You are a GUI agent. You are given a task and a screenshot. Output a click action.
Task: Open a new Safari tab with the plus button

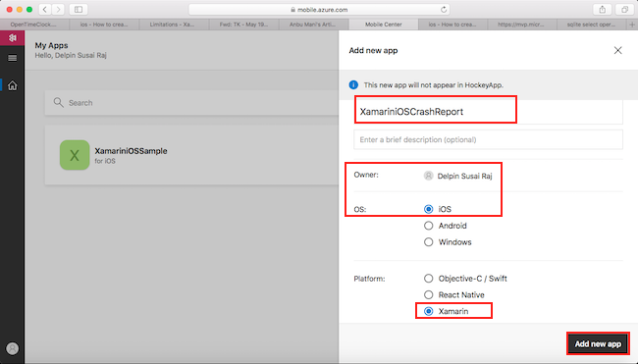[632, 25]
